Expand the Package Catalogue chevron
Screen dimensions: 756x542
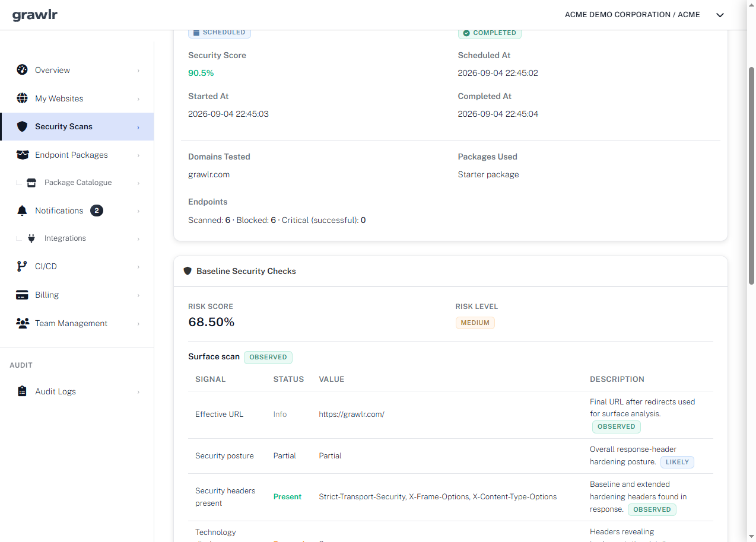click(x=138, y=183)
